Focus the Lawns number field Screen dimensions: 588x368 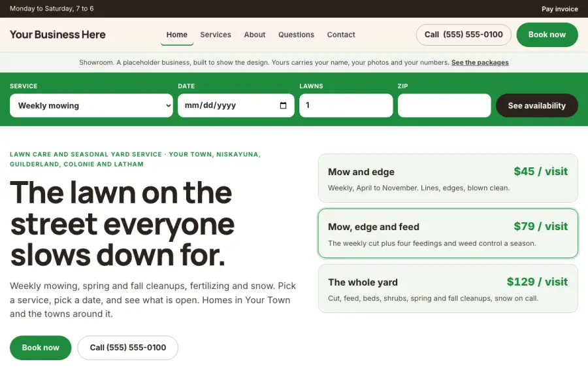pos(346,105)
